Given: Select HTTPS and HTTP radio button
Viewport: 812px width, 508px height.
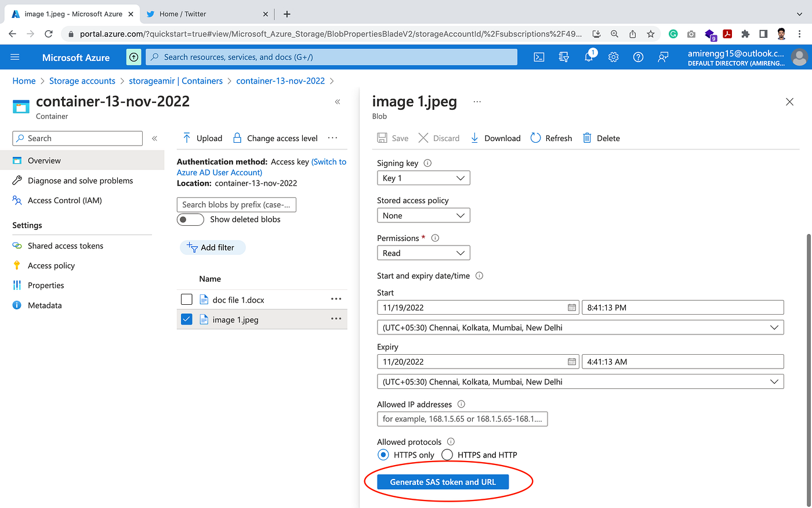Looking at the screenshot, I should pyautogui.click(x=447, y=455).
